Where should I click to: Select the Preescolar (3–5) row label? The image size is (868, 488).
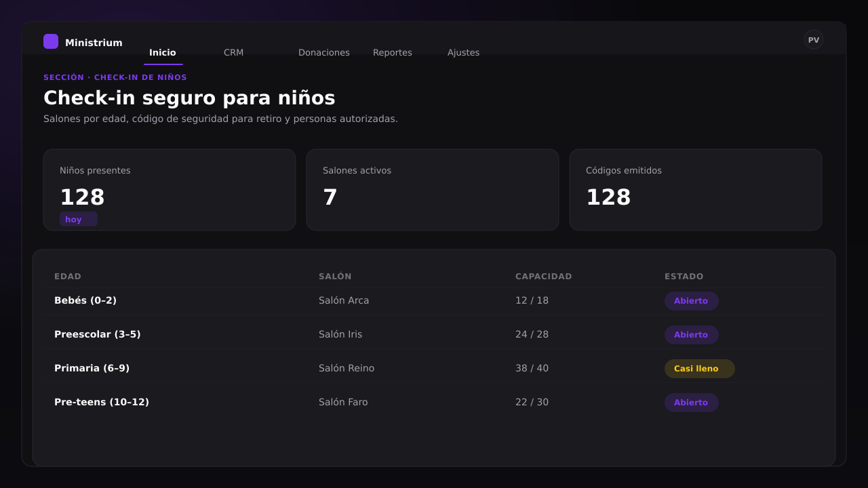[x=98, y=334]
